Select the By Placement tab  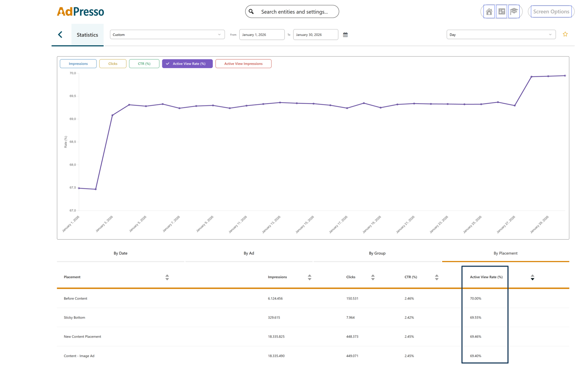(x=505, y=253)
